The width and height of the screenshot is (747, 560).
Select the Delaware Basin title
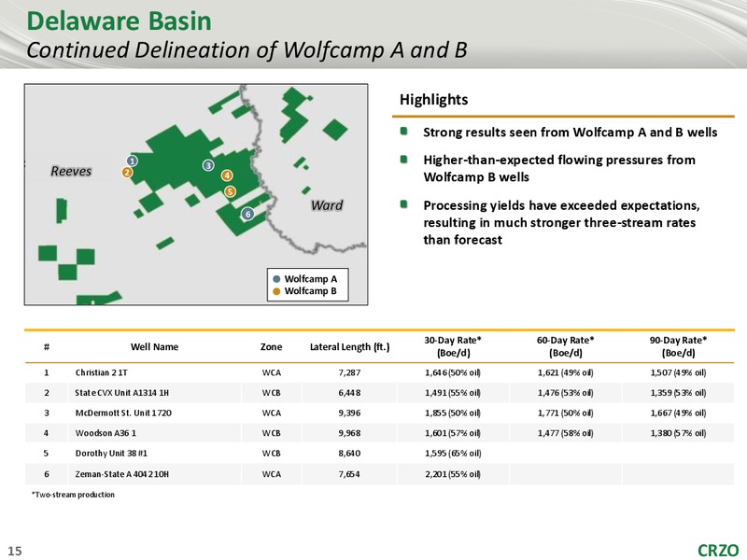tap(120, 21)
